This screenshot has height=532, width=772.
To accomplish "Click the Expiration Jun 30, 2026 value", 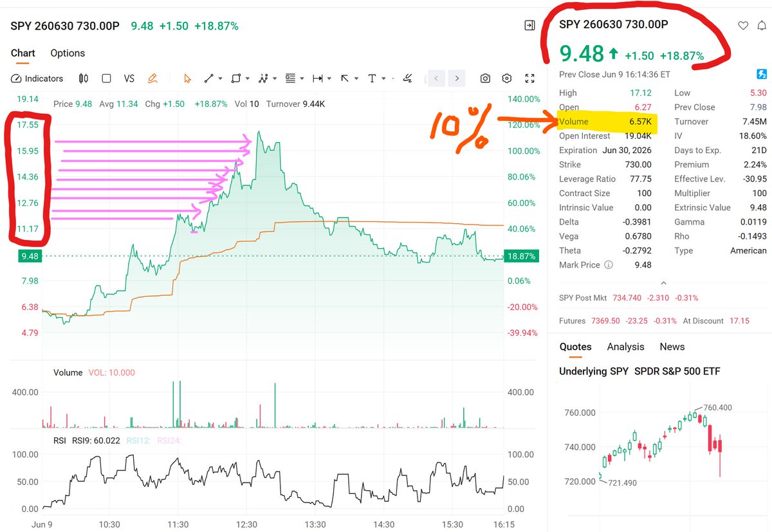I will coord(627,150).
